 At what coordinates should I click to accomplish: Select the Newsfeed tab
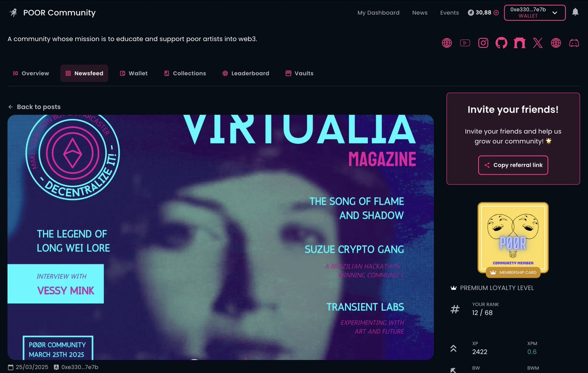(84, 73)
